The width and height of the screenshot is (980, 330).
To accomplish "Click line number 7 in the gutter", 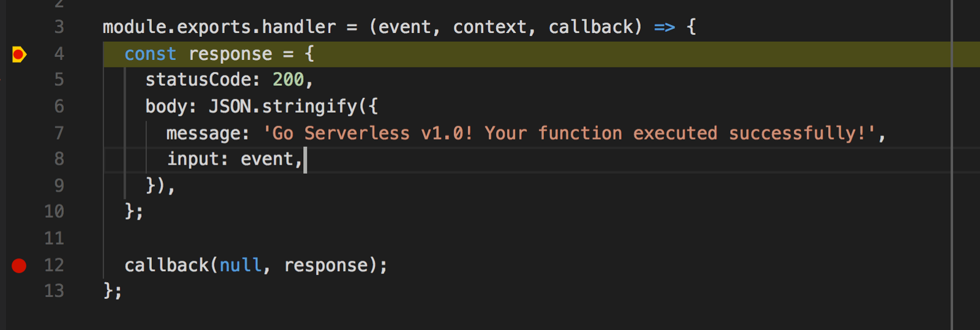I will pyautogui.click(x=59, y=133).
